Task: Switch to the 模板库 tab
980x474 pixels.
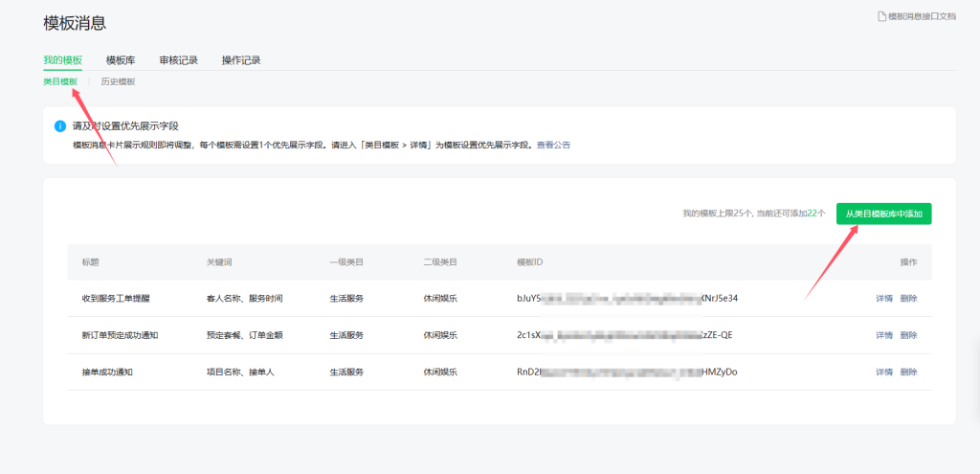Action: point(121,60)
